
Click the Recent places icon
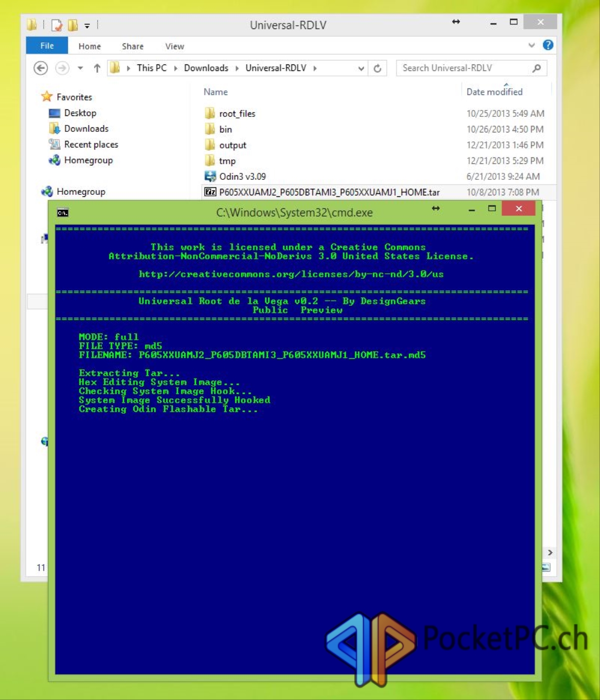[54, 144]
